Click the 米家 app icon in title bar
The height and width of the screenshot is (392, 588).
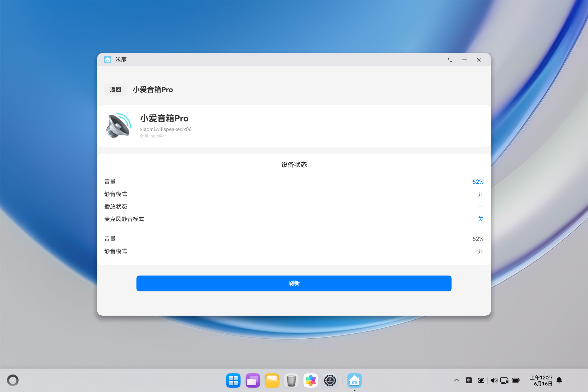point(107,60)
